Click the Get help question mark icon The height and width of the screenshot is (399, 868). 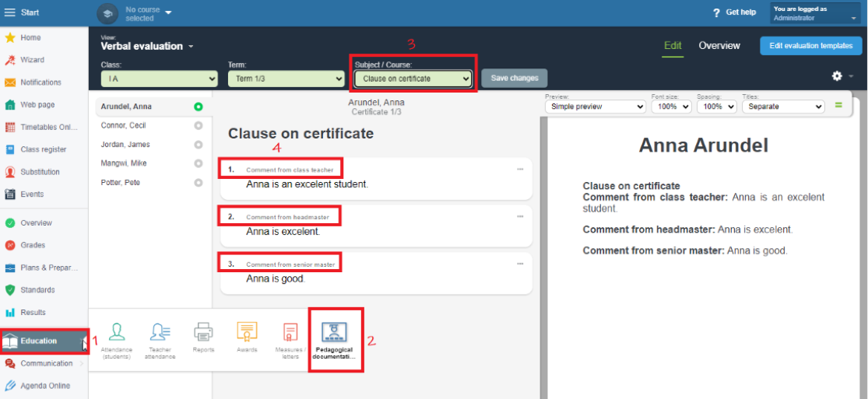click(716, 12)
